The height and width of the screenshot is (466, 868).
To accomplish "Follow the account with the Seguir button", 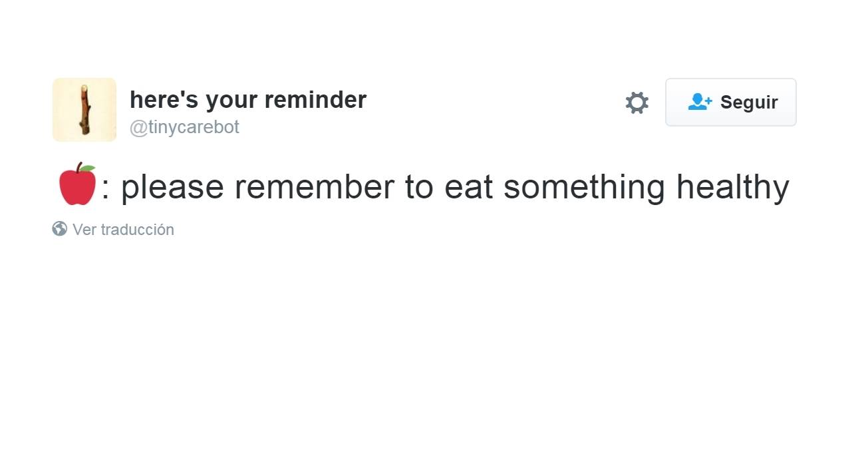I will pyautogui.click(x=730, y=103).
